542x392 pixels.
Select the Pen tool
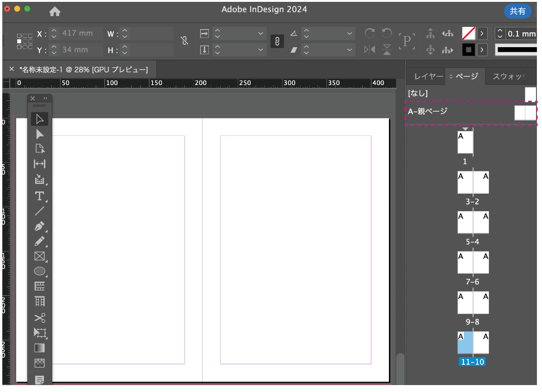pos(39,227)
